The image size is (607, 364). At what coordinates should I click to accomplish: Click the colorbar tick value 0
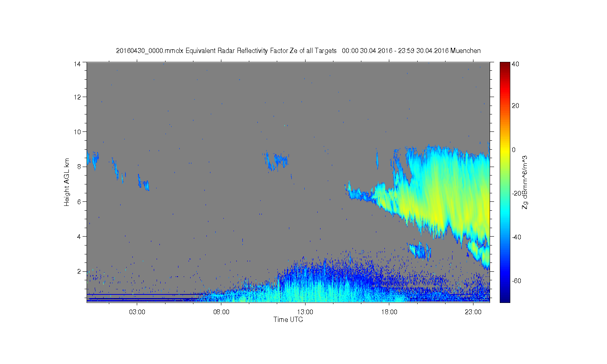pos(514,150)
